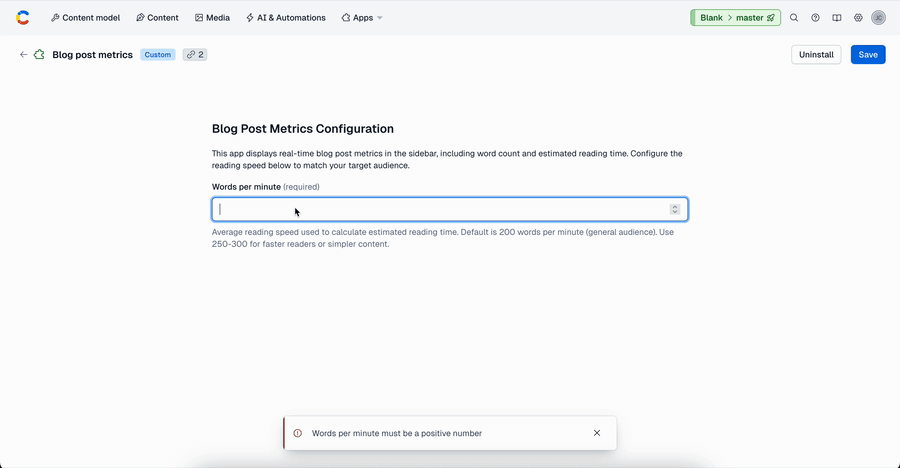This screenshot has width=900, height=468.
Task: Go to the Content tab
Action: [157, 18]
